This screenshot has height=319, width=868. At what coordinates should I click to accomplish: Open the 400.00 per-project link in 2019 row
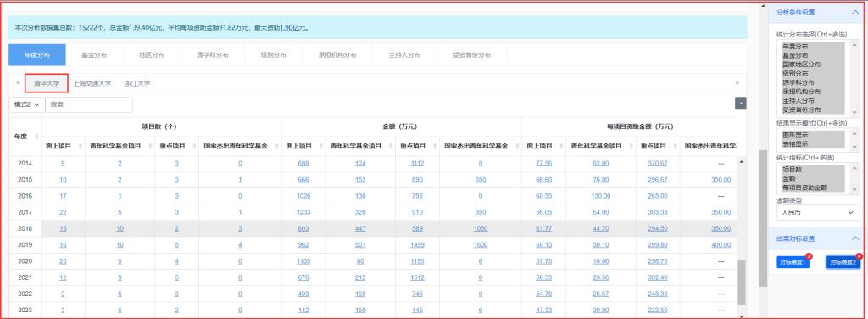click(721, 245)
